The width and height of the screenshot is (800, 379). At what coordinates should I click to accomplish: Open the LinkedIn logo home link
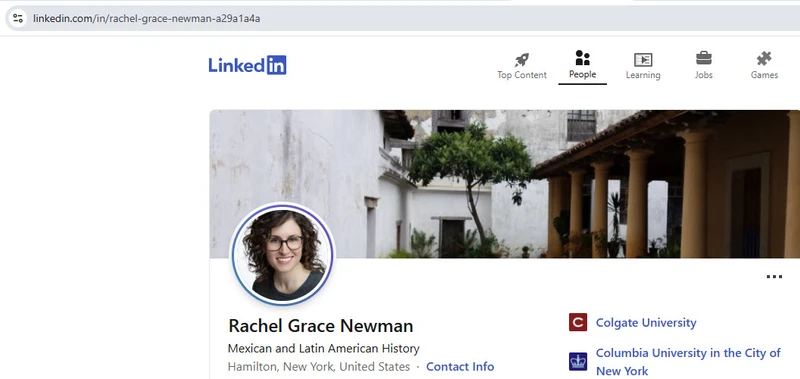(247, 65)
